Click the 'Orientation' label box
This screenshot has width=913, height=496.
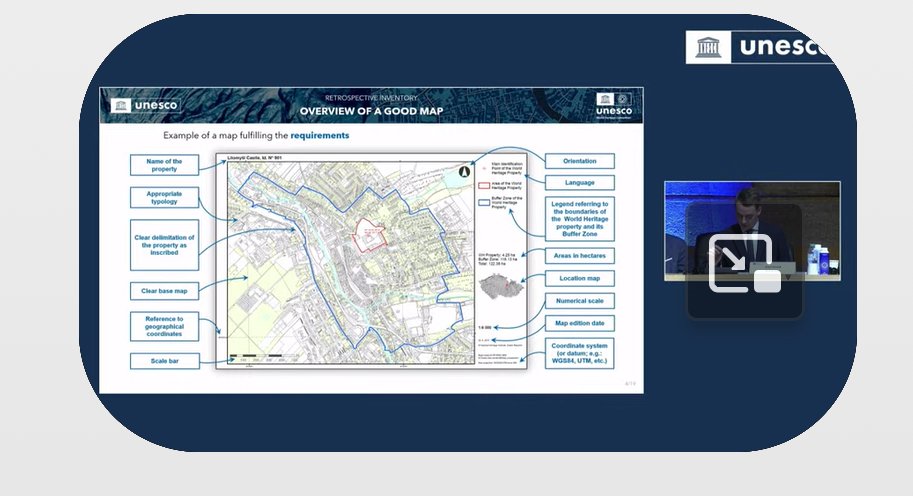[579, 161]
